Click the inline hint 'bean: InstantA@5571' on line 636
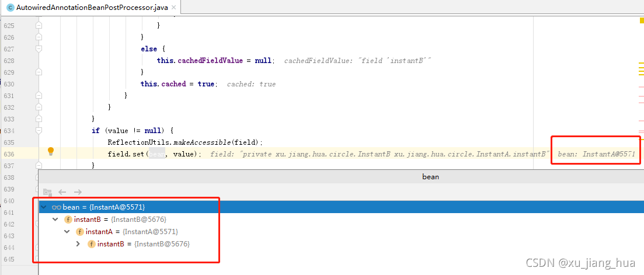644x275 pixels. pyautogui.click(x=596, y=154)
